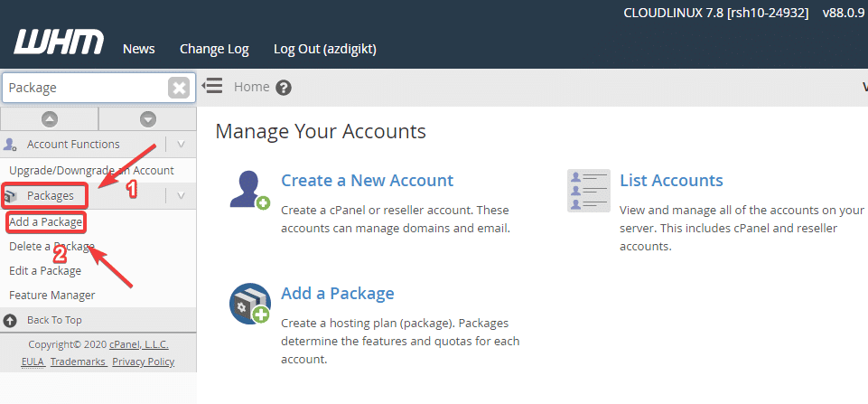Click the WHM logo
Viewport: 868px width, 404px height.
pos(59,42)
